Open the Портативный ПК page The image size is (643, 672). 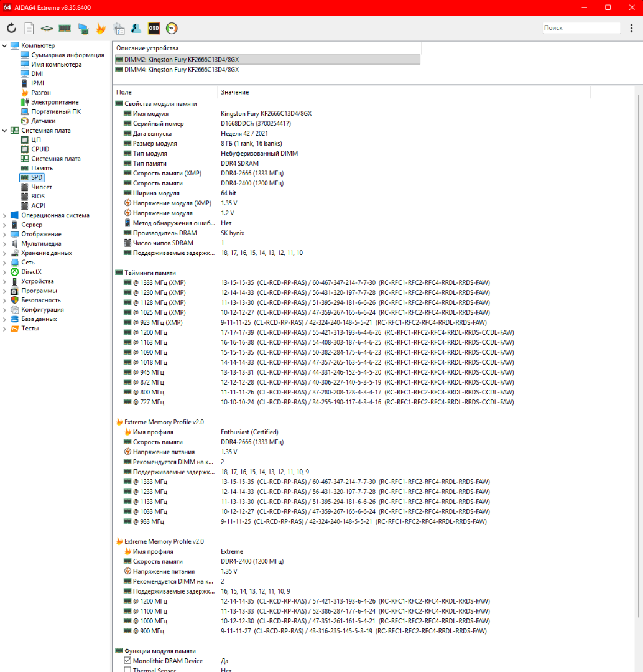point(56,111)
